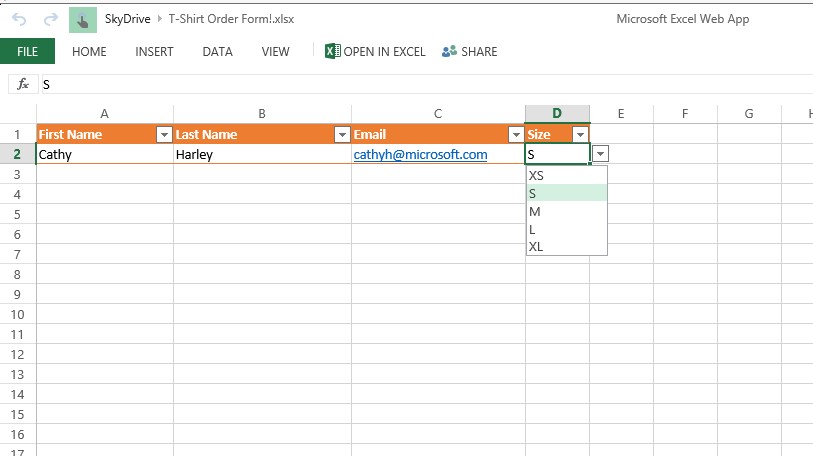Switch to the VIEW ribbon tab
The height and width of the screenshot is (456, 813).
[275, 52]
